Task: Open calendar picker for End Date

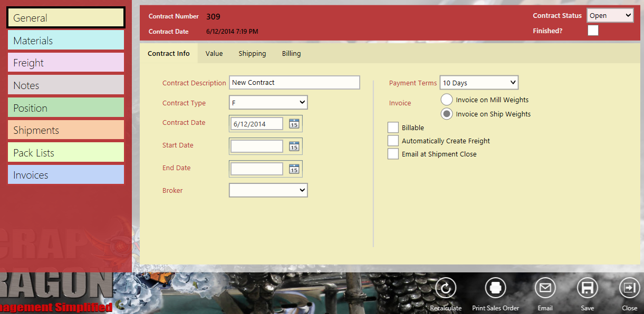Action: [294, 169]
